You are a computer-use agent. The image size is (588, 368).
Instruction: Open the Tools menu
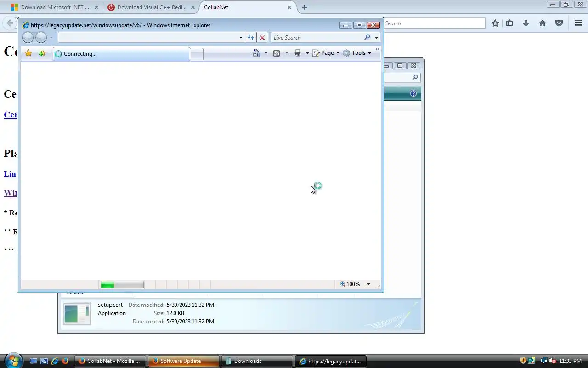[357, 53]
